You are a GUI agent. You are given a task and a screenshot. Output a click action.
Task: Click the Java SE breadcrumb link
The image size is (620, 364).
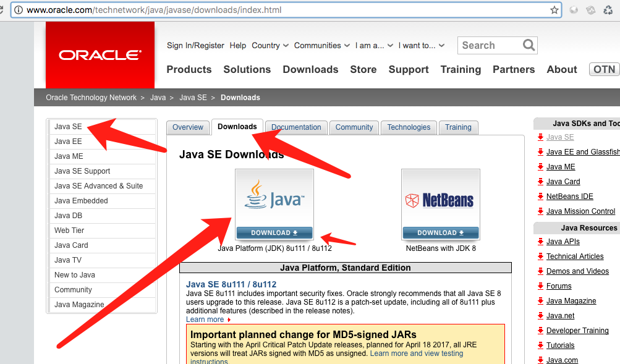pyautogui.click(x=193, y=98)
